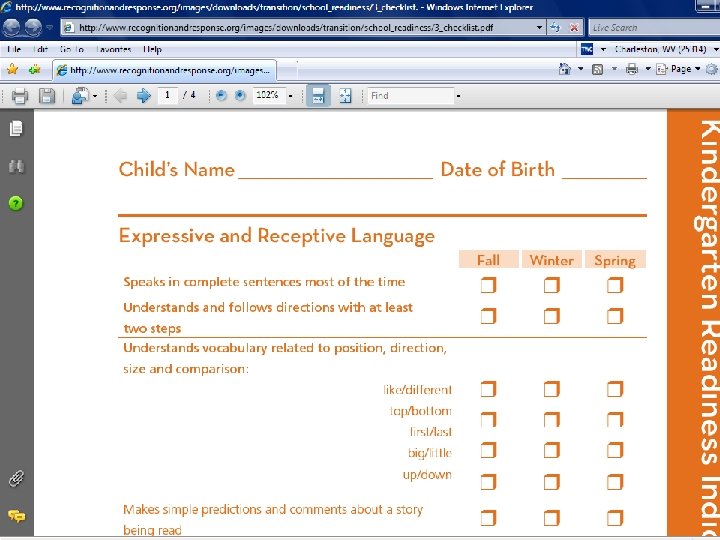Click the Find text field
720x540 pixels.
click(411, 96)
